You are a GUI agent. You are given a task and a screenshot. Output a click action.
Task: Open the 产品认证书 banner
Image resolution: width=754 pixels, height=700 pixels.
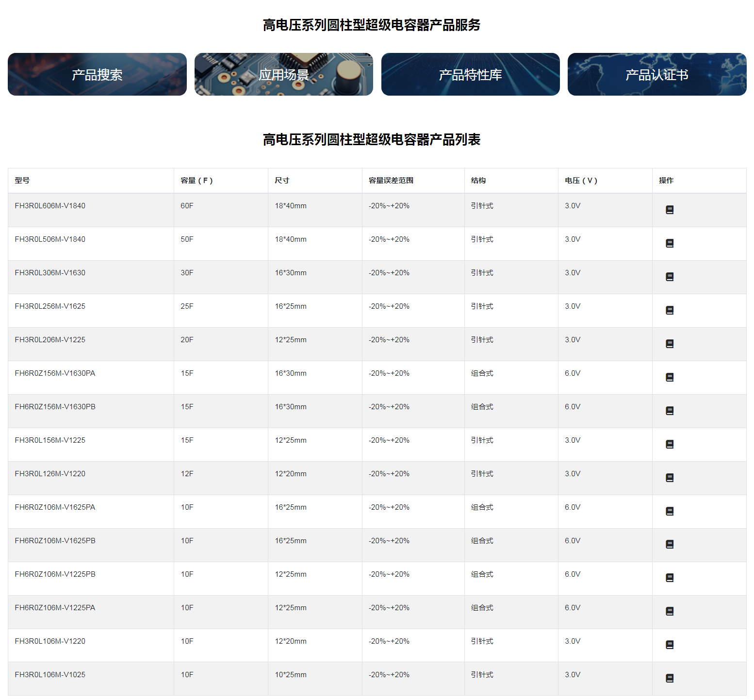click(x=657, y=74)
